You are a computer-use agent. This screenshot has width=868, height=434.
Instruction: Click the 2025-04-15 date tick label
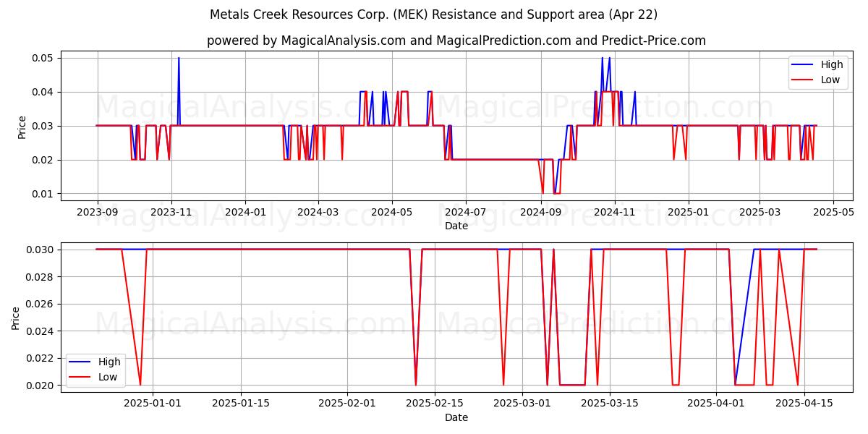(x=804, y=404)
